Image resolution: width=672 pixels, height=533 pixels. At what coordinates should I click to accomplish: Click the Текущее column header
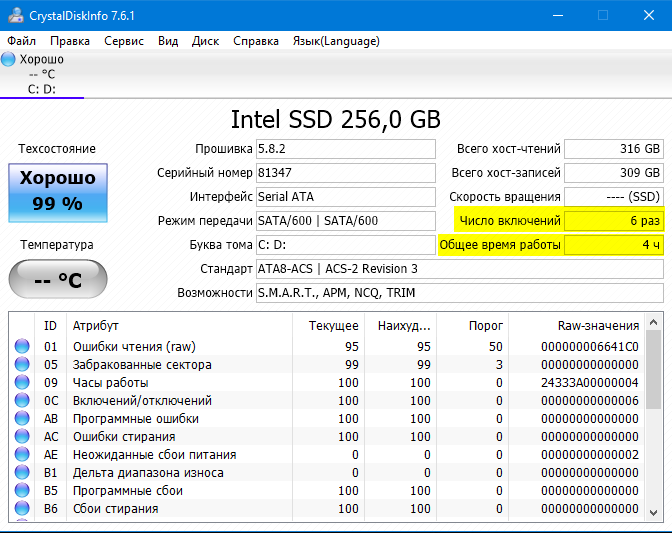pos(329,326)
